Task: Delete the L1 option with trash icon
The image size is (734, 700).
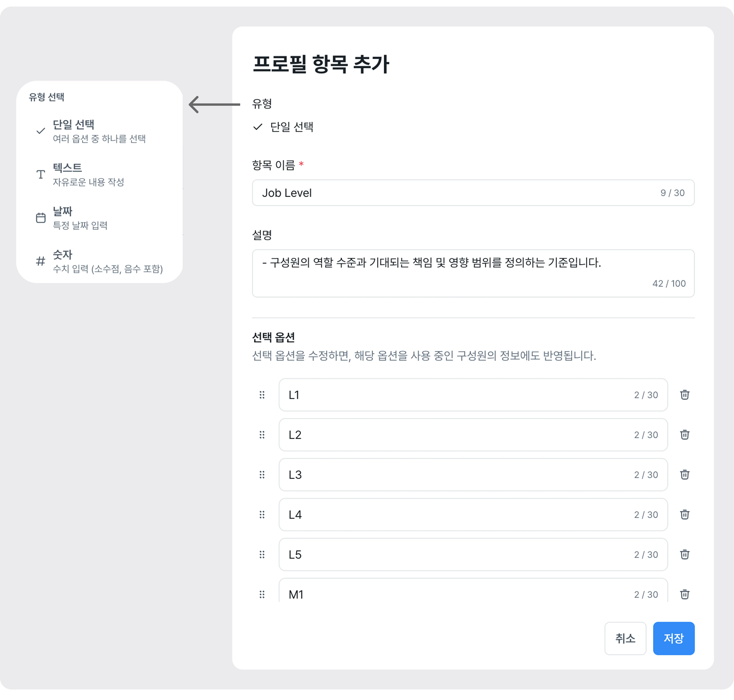Action: (684, 395)
